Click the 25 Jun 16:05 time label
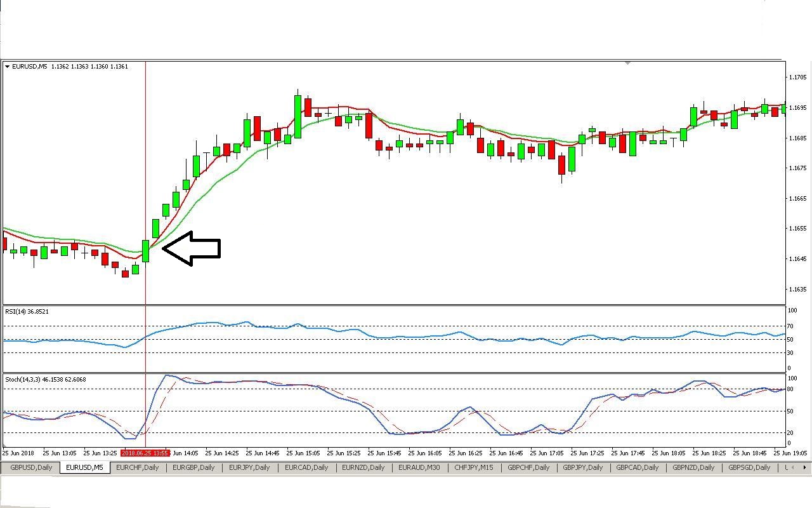 (x=425, y=453)
